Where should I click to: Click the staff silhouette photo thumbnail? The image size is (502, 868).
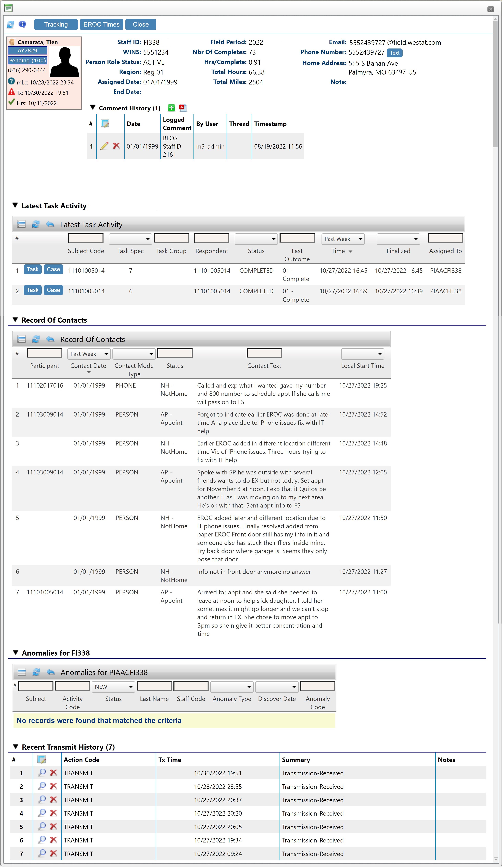(x=65, y=62)
